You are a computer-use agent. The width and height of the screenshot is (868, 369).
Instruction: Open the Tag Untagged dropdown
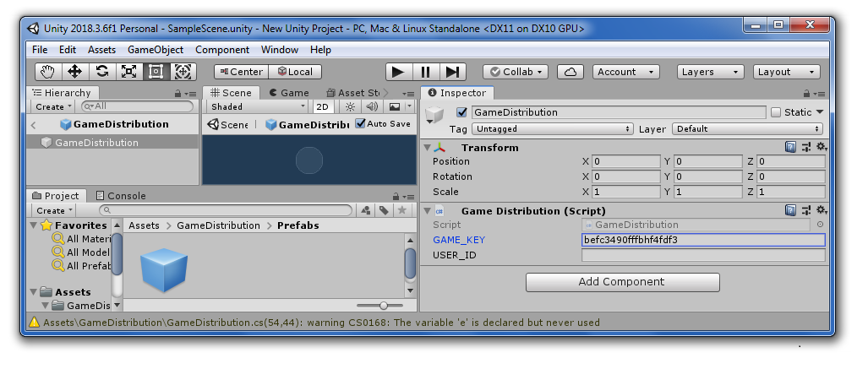[553, 129]
